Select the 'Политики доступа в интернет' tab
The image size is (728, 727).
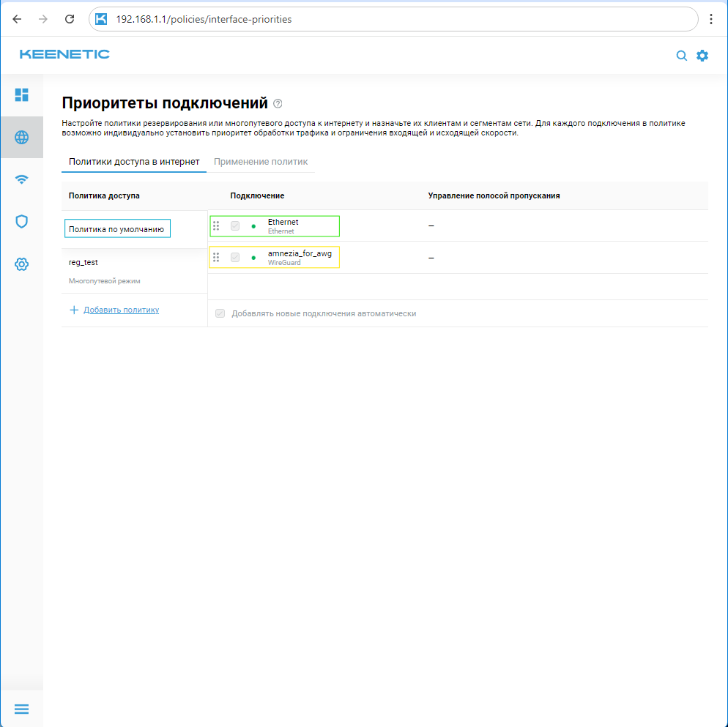(x=134, y=161)
